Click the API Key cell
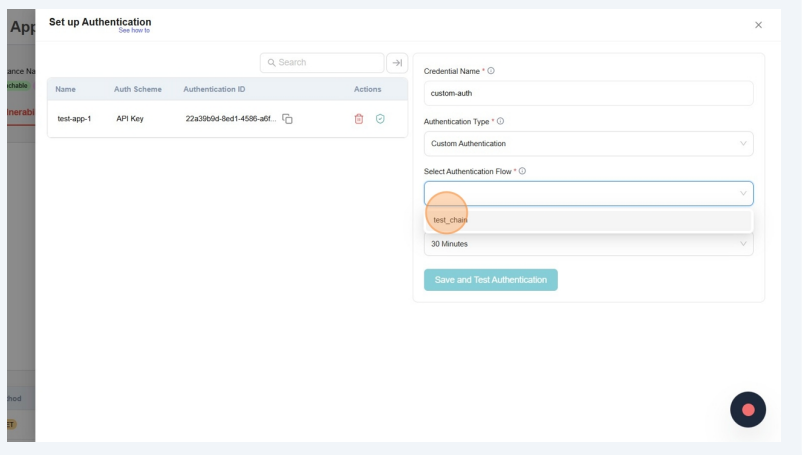The image size is (802, 455). (x=130, y=119)
